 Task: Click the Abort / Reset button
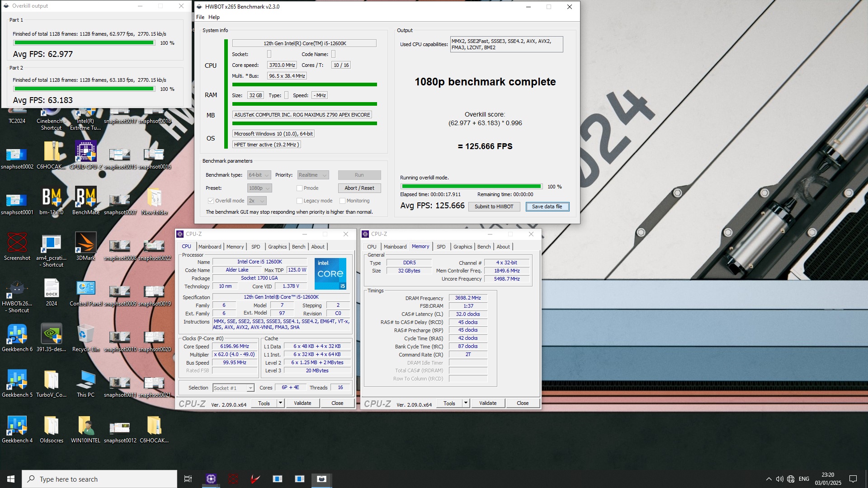359,188
